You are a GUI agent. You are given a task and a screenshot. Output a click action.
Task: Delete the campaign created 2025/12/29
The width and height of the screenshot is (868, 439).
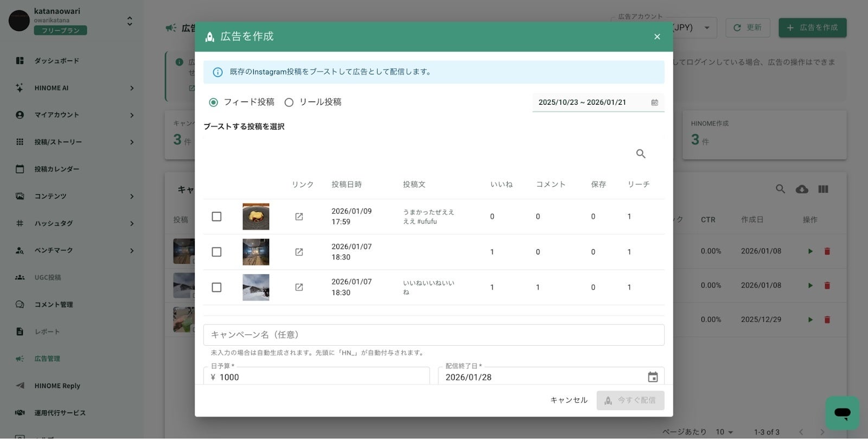tap(827, 320)
